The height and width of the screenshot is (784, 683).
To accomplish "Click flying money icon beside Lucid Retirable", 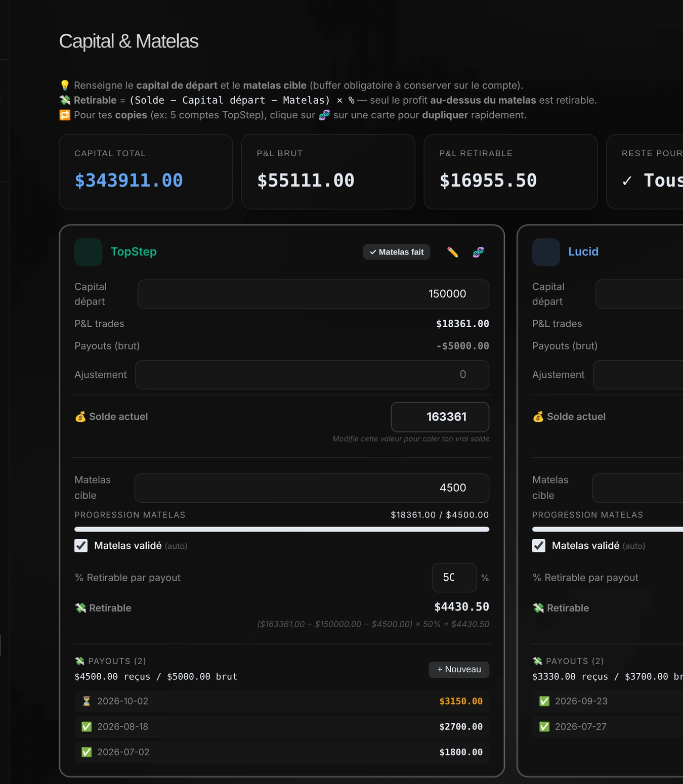I will (x=538, y=608).
